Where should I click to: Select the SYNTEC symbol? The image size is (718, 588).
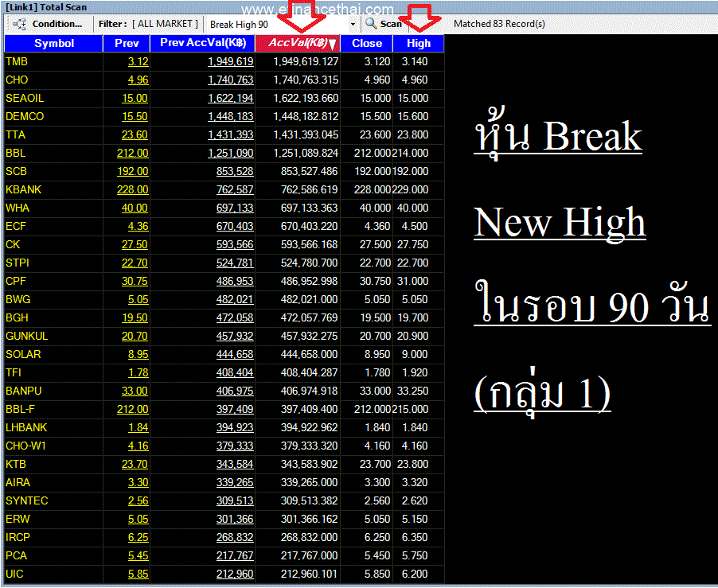[x=26, y=500]
